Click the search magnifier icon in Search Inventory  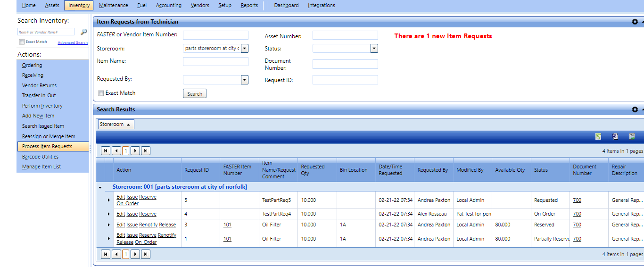84,32
